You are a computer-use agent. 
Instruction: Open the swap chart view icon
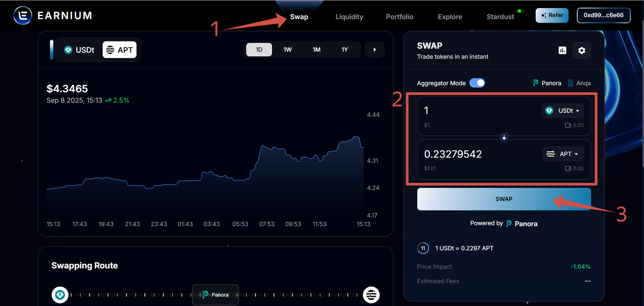pos(562,50)
